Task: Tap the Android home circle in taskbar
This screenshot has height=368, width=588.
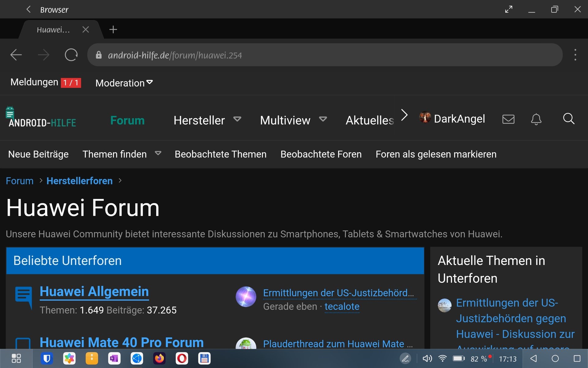Action: point(555,358)
